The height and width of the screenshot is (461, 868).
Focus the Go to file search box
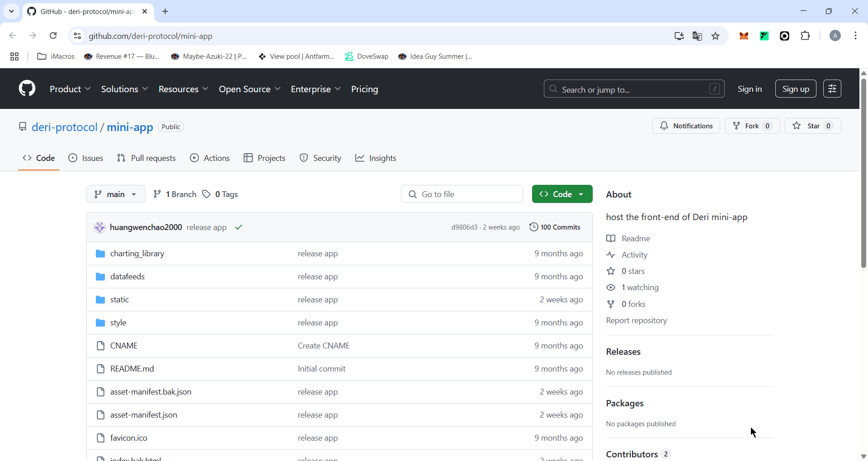pos(462,194)
